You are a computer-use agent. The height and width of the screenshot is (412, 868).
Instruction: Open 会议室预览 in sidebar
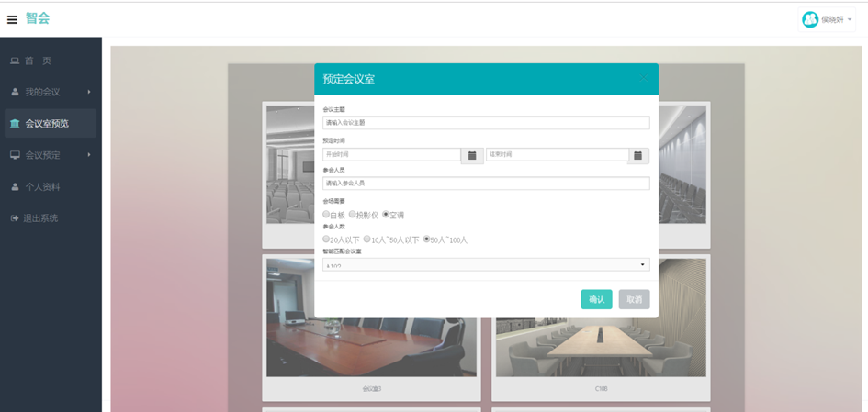pos(51,123)
